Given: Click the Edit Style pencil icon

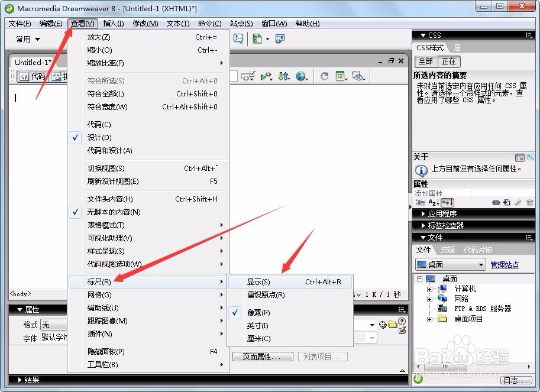Looking at the screenshot, I should pyautogui.click(x=518, y=203).
